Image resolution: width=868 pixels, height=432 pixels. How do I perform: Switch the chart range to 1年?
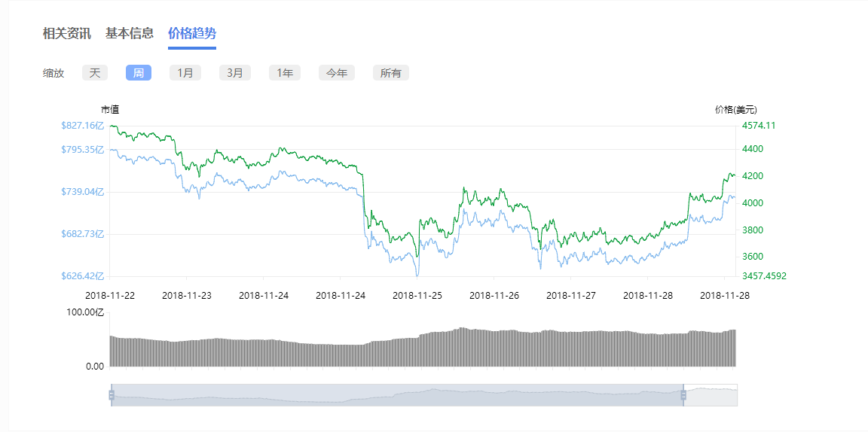[x=285, y=73]
